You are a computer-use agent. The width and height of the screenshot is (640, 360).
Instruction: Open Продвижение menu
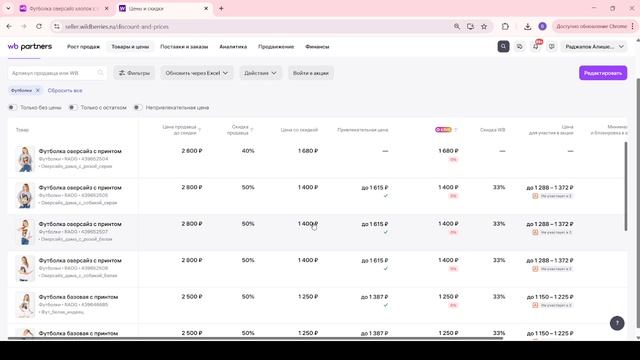click(276, 47)
